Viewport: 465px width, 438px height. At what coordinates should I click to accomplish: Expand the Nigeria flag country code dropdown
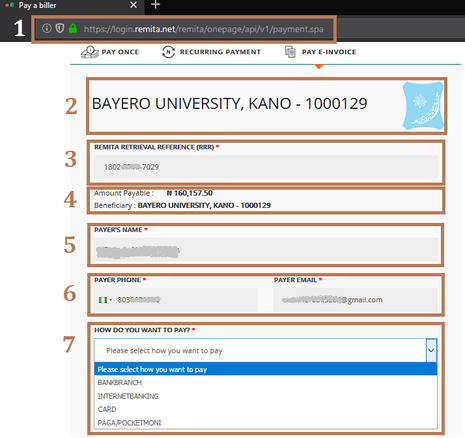point(105,300)
